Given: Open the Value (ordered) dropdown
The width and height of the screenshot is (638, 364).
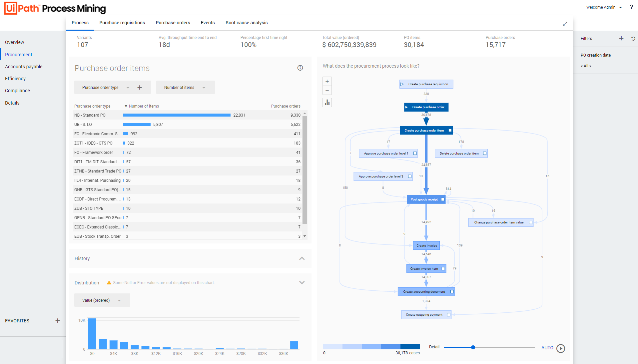Looking at the screenshot, I should 102,300.
